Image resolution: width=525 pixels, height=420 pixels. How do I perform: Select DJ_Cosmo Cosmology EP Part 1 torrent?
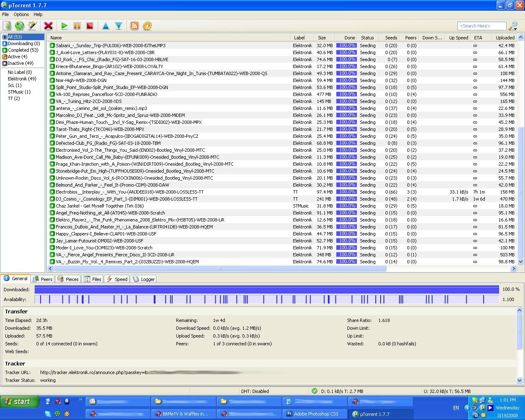(282, 199)
